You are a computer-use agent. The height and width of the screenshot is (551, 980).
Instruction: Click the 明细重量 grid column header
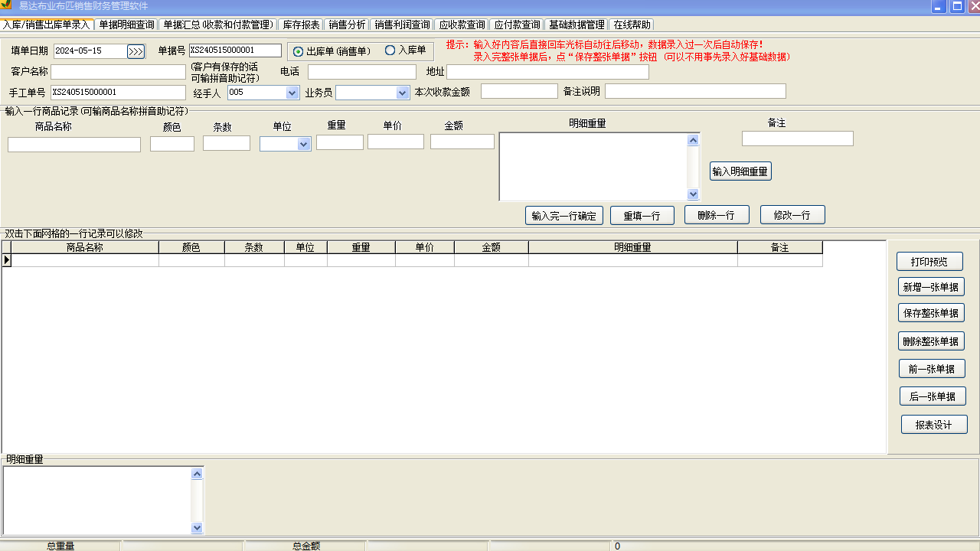633,248
